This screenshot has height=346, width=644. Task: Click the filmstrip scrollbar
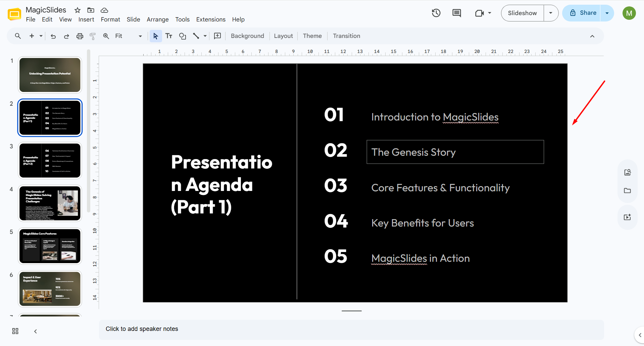pyautogui.click(x=89, y=131)
